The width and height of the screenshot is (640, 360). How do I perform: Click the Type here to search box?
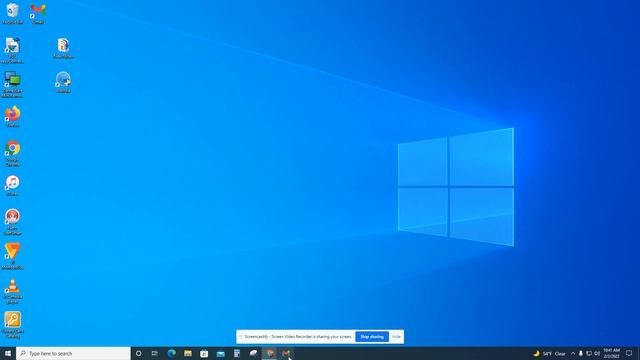click(73, 353)
